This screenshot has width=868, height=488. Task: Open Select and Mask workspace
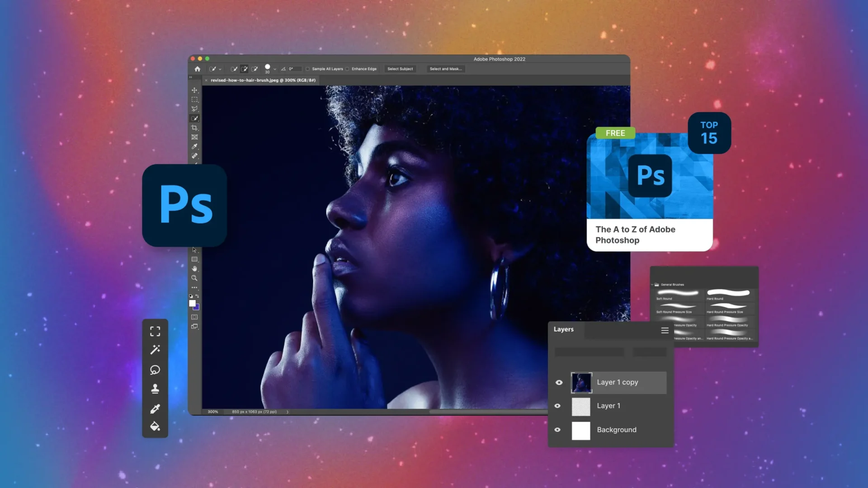coord(446,69)
